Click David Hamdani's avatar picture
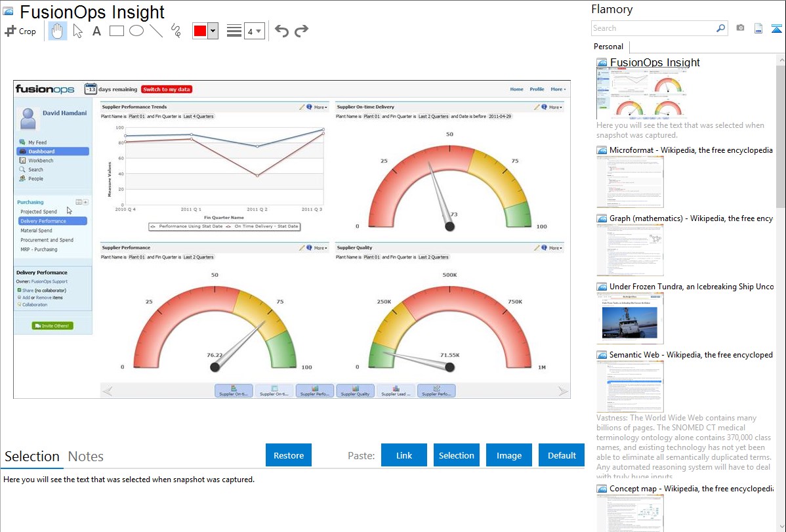The height and width of the screenshot is (532, 786). tap(28, 119)
